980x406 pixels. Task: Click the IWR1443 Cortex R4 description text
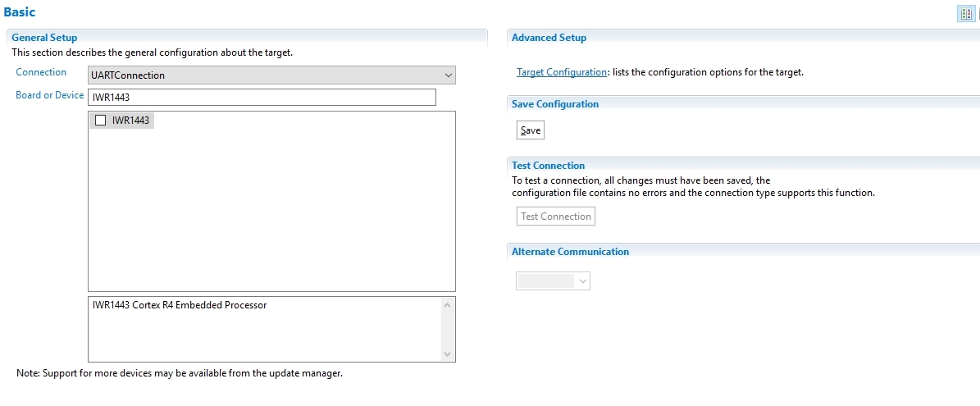(180, 305)
